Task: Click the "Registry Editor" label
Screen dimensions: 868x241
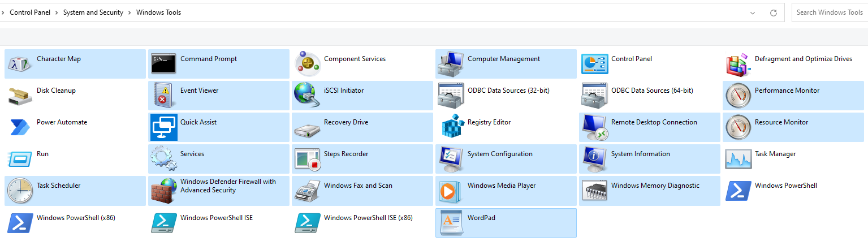Action: tap(489, 122)
